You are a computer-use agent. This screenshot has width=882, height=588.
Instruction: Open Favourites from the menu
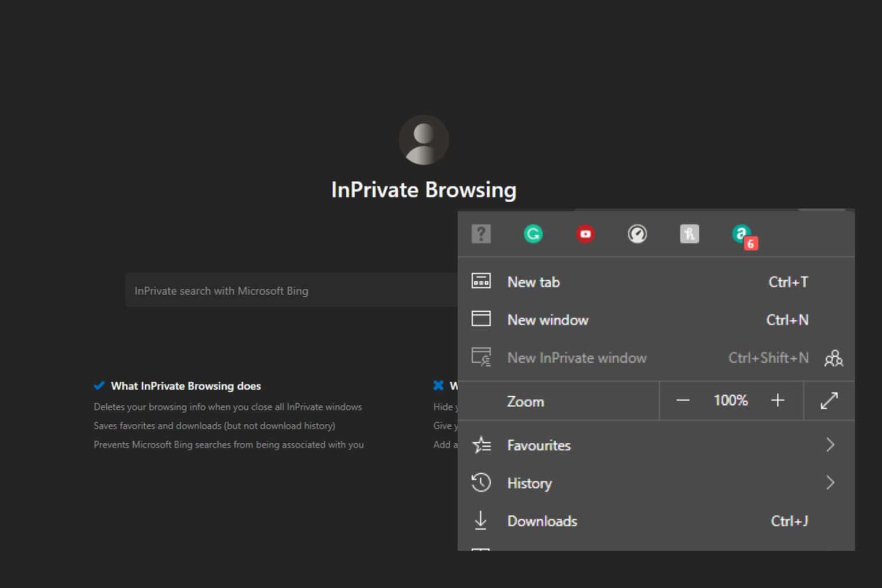(656, 445)
